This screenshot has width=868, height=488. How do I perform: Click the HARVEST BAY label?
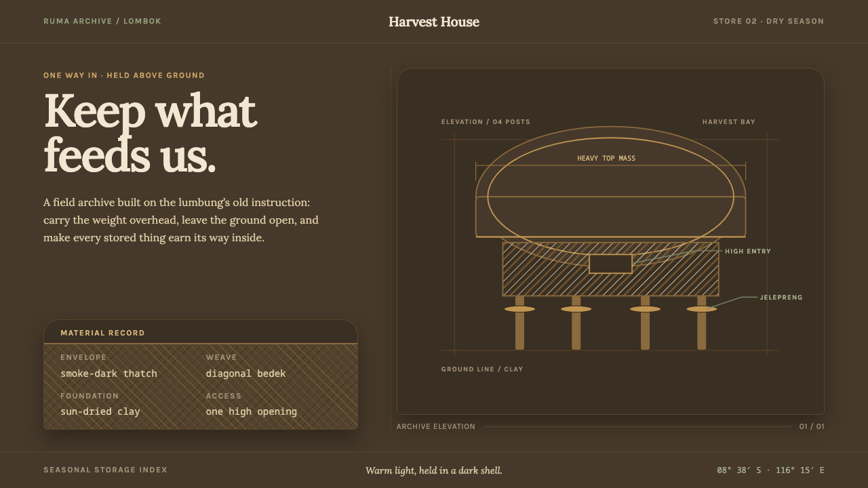click(x=729, y=122)
